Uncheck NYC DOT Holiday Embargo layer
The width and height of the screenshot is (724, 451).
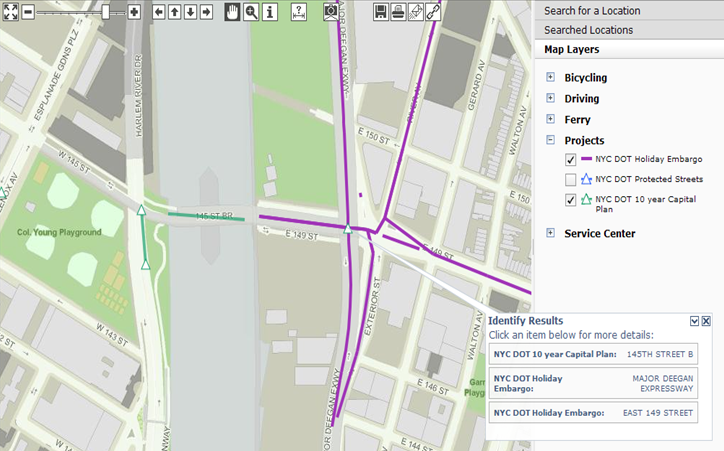coord(570,160)
